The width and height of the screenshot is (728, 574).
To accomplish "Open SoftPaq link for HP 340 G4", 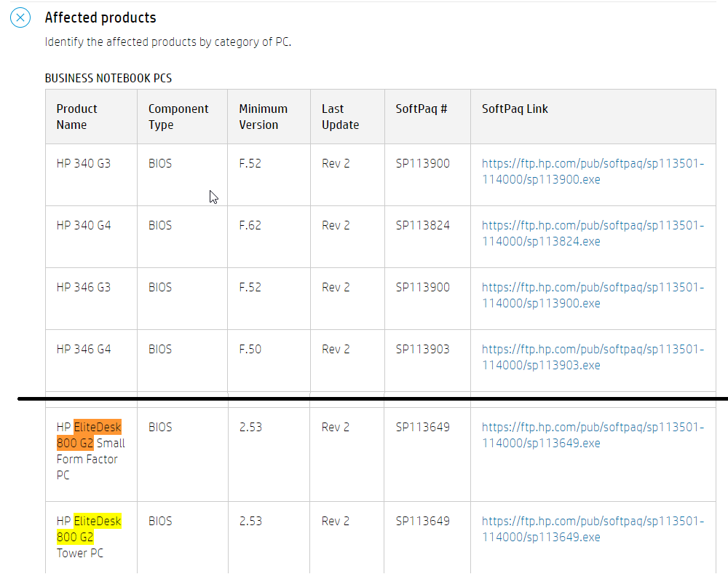I will [593, 233].
